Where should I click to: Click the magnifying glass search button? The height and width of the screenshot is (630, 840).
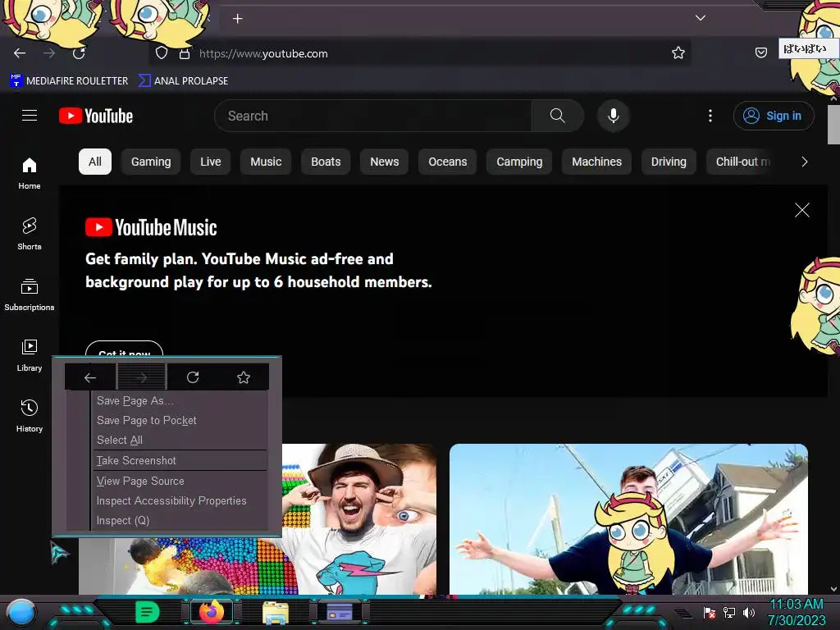click(x=557, y=116)
